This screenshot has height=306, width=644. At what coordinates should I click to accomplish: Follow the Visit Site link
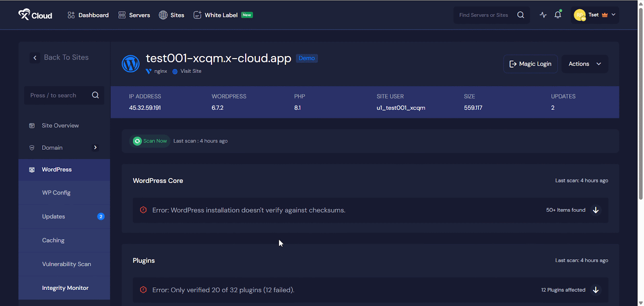(x=191, y=71)
